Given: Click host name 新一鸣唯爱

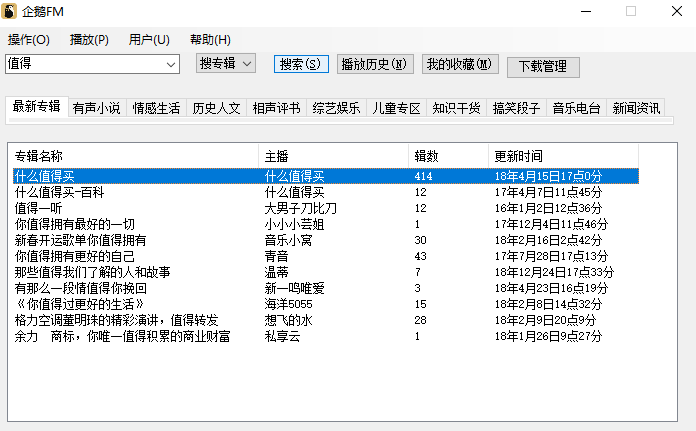Looking at the screenshot, I should (294, 288).
